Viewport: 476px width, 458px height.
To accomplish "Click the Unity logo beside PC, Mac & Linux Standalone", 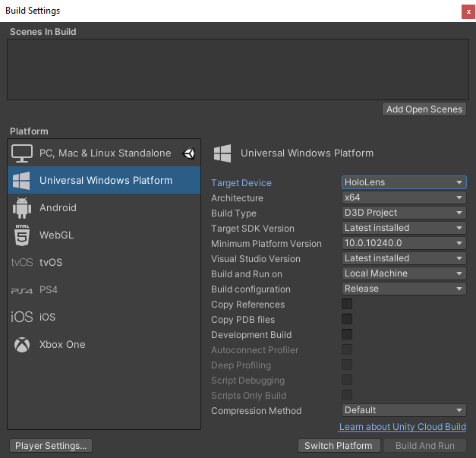I will (189, 153).
